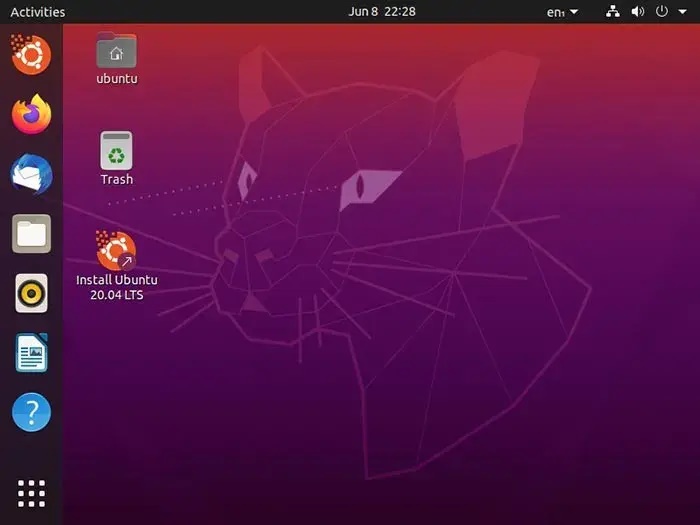Open Firefox from the dock
The height and width of the screenshot is (525, 700).
pos(31,114)
